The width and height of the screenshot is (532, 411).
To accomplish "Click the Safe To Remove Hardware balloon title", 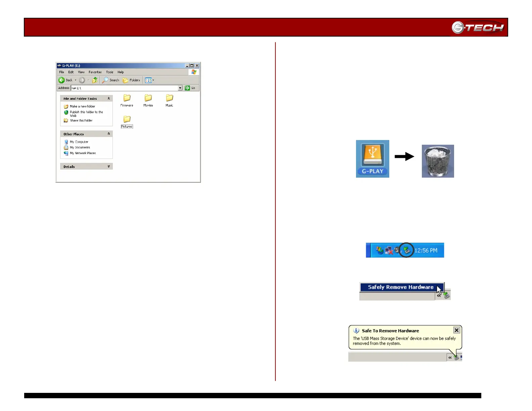I will 390,331.
